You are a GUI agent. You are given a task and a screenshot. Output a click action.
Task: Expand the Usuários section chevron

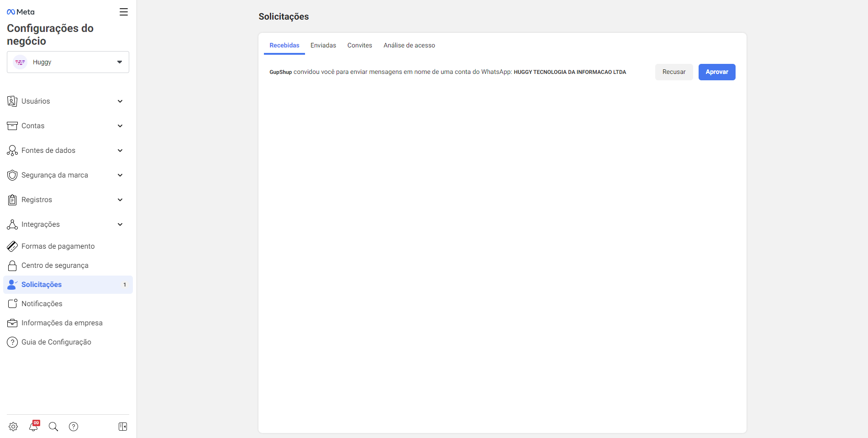tap(120, 101)
